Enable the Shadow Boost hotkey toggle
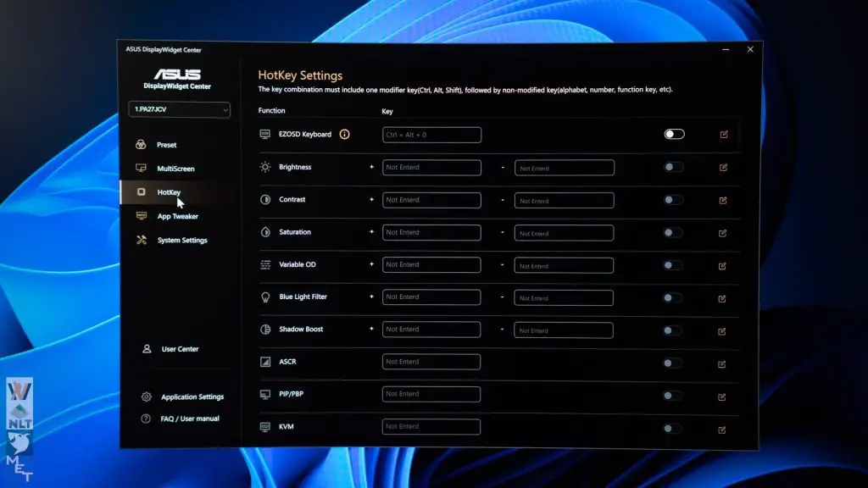The height and width of the screenshot is (488, 868). click(x=672, y=330)
